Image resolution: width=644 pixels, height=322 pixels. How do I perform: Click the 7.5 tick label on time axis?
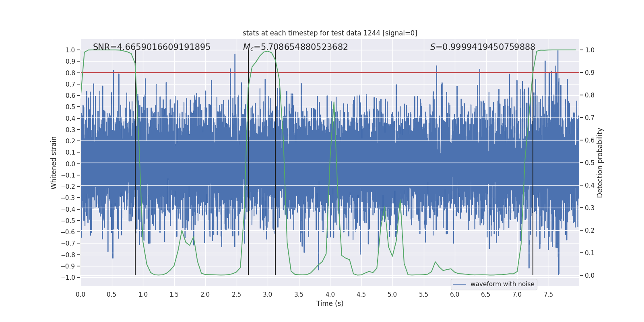click(x=548, y=294)
